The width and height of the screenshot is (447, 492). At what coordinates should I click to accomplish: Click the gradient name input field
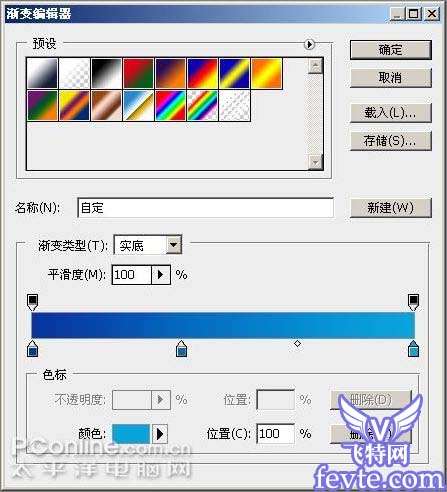(x=205, y=208)
